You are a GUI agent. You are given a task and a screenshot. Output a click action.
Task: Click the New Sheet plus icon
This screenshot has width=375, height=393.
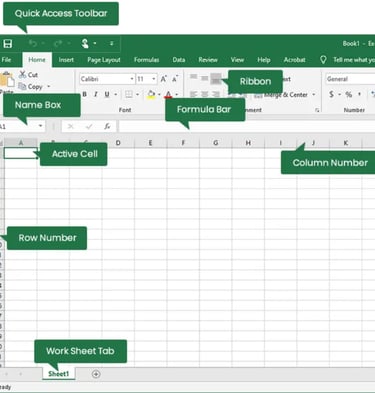96,374
